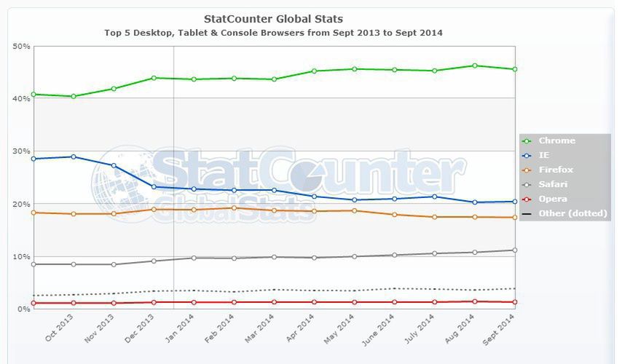The image size is (622, 364).
Task: Toggle the Firefox series via legend label
Action: tap(556, 170)
